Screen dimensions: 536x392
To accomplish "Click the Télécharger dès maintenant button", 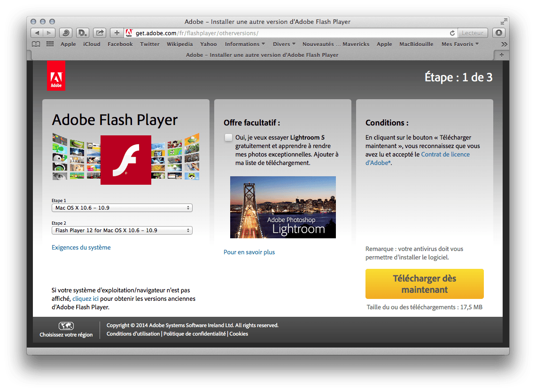I will tap(424, 284).
